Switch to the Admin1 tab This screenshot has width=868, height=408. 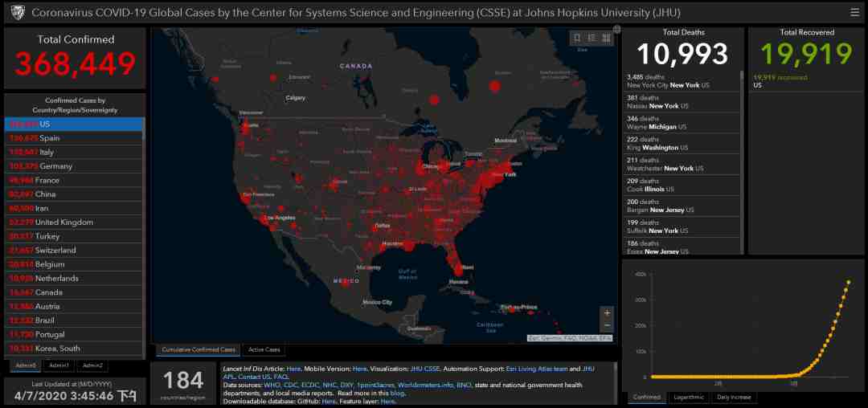[x=59, y=365]
